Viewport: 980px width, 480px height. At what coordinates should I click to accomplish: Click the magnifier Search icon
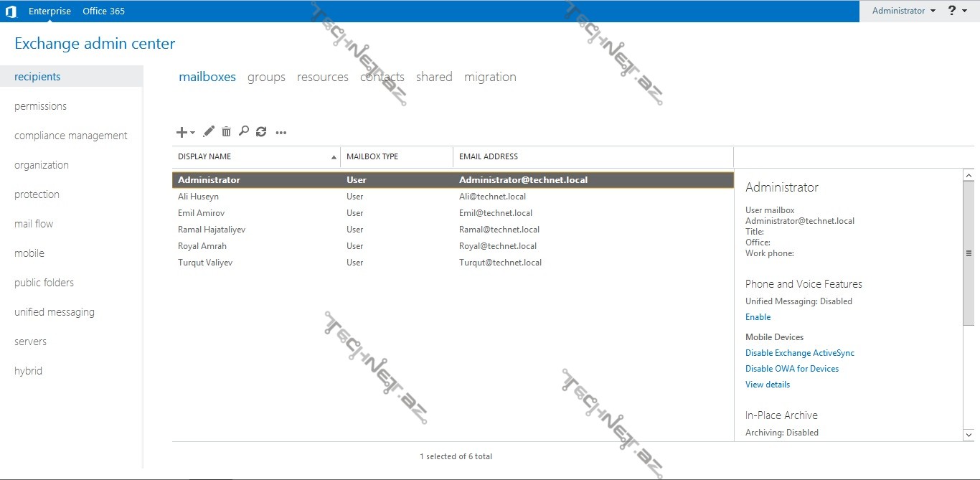point(244,131)
